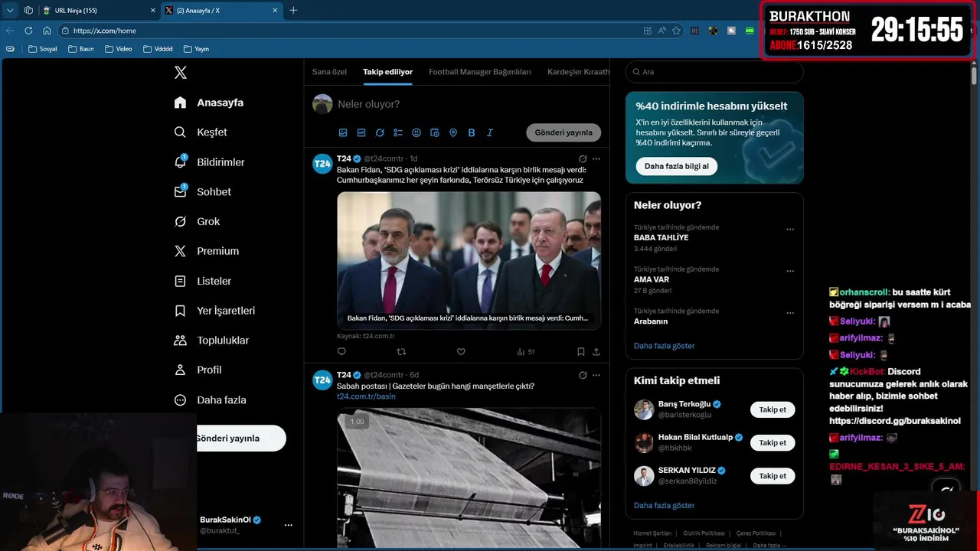980x551 pixels.
Task: Open BABA TAHLİYE trend
Action: tap(661, 238)
